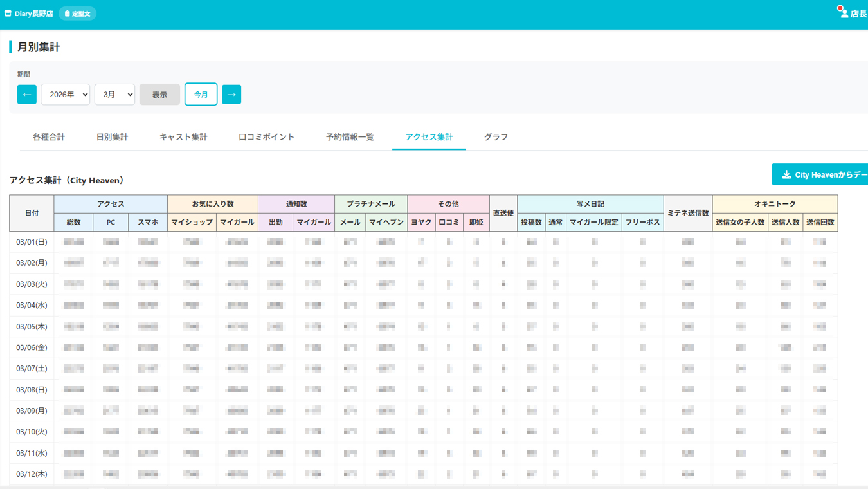Viewport: 868px width, 489px height.
Task: Click the 03/01(日) date row cell
Action: pos(32,242)
